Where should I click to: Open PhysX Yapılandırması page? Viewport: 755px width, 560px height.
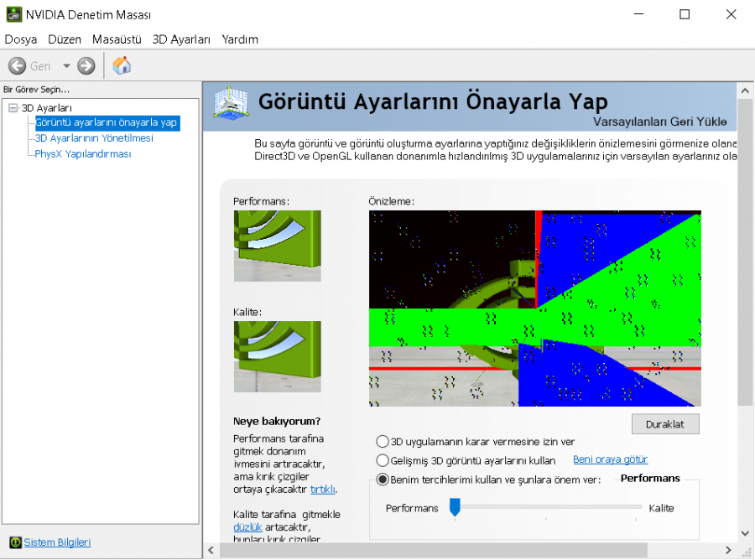83,154
